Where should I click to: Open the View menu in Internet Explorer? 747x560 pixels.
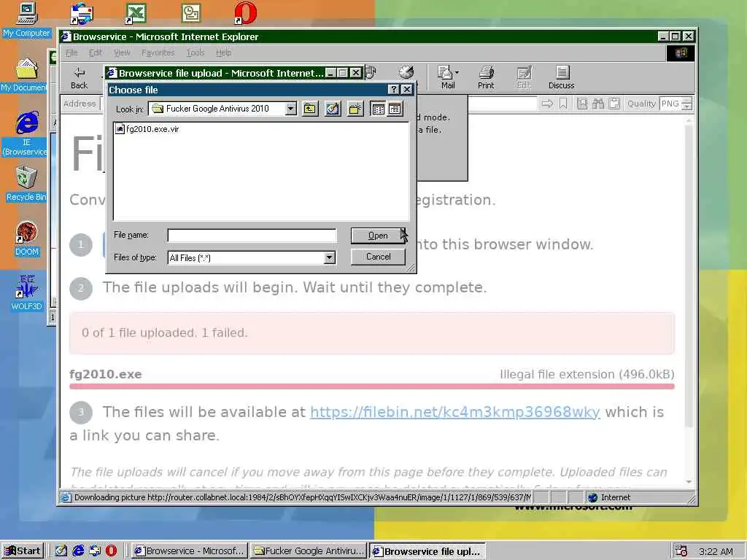click(122, 52)
